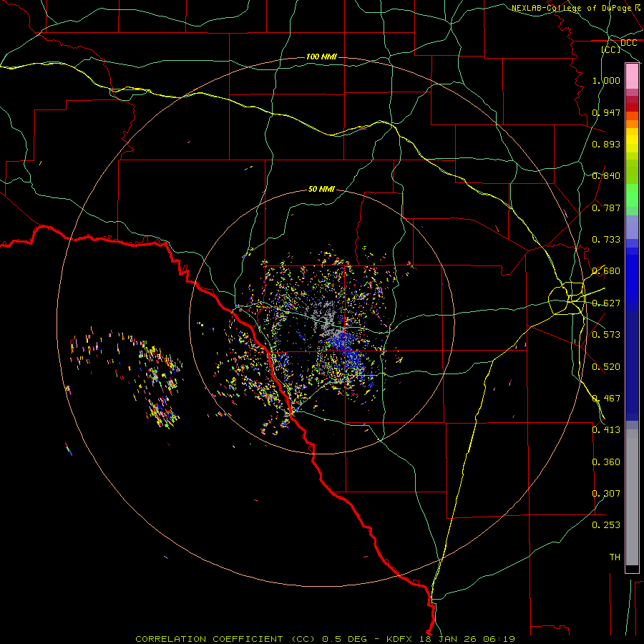The height and width of the screenshot is (644, 644).
Task: Click the 06:19 time stamp
Action: [498, 639]
